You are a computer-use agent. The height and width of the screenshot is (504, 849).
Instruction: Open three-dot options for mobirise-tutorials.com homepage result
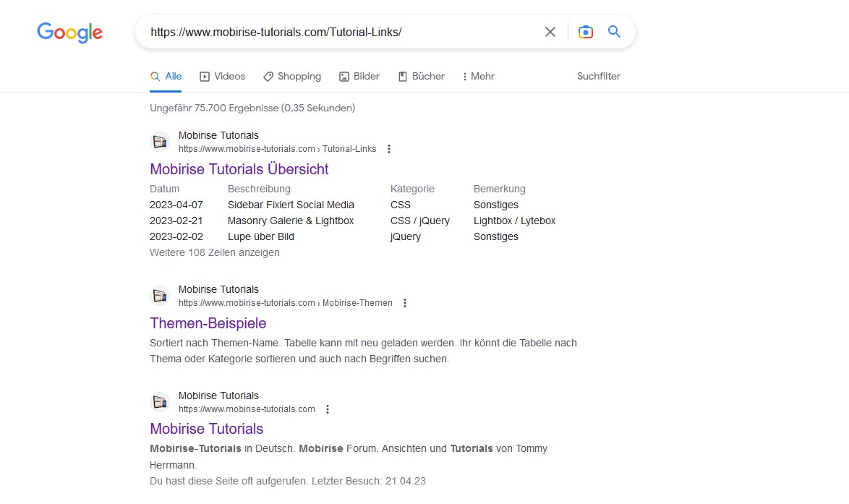328,409
